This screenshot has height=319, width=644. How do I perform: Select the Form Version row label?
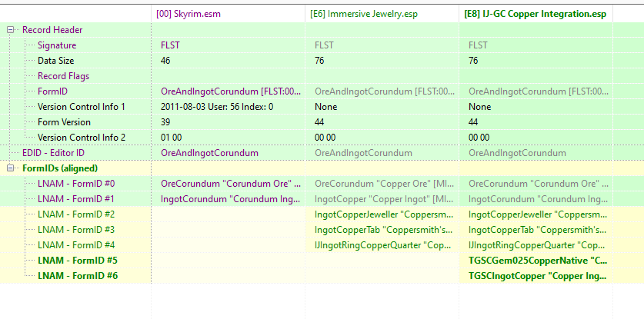click(x=64, y=122)
